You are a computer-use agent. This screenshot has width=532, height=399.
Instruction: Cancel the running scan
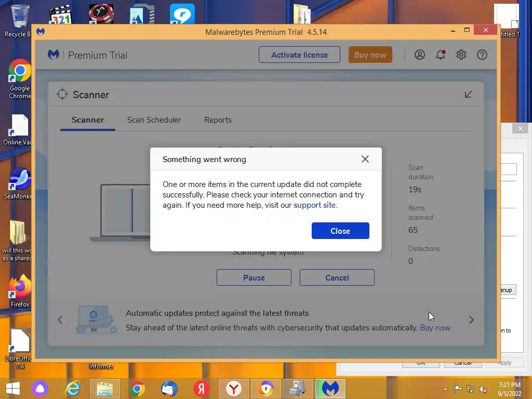coord(337,277)
